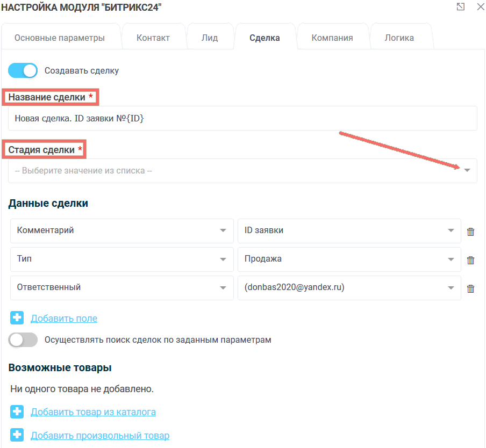Click plus icon for Добавить произвольный товар
The height and width of the screenshot is (448, 486).
click(17, 436)
